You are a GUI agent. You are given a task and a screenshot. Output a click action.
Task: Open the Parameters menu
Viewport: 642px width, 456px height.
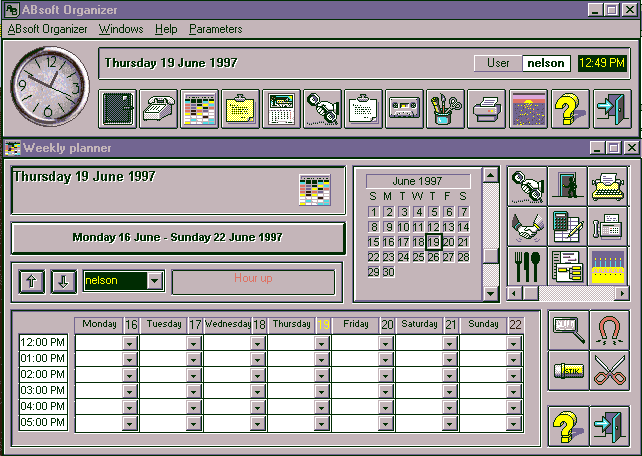215,29
